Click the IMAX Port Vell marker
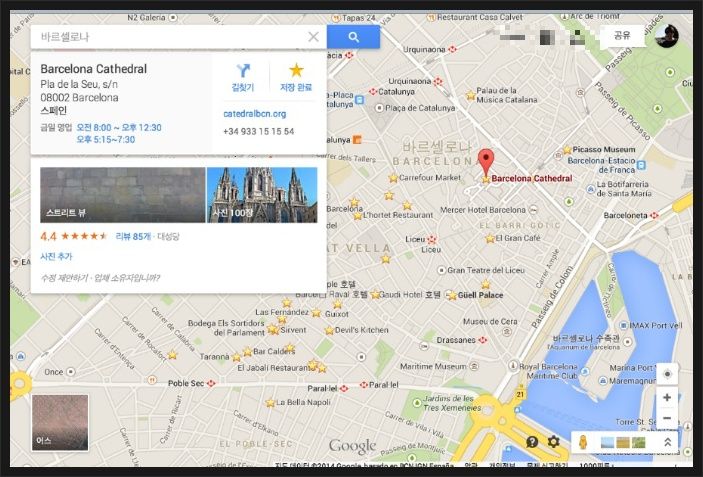Viewport: 703px width, 477px height. pos(624,325)
